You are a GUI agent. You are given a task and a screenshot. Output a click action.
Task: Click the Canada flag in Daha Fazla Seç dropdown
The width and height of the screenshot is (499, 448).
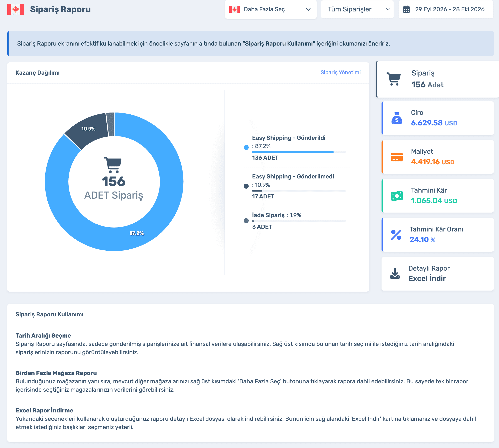tap(235, 9)
